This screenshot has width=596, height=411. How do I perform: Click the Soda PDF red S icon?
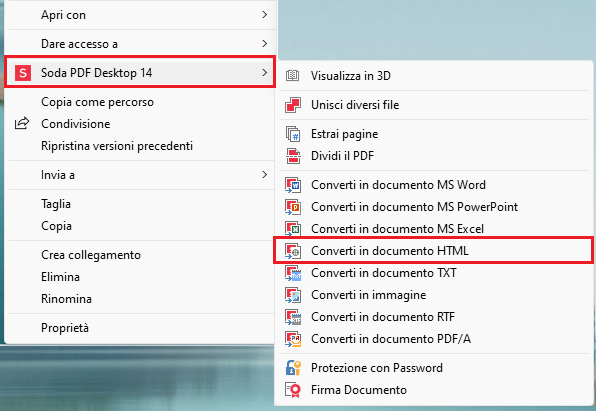coord(23,72)
